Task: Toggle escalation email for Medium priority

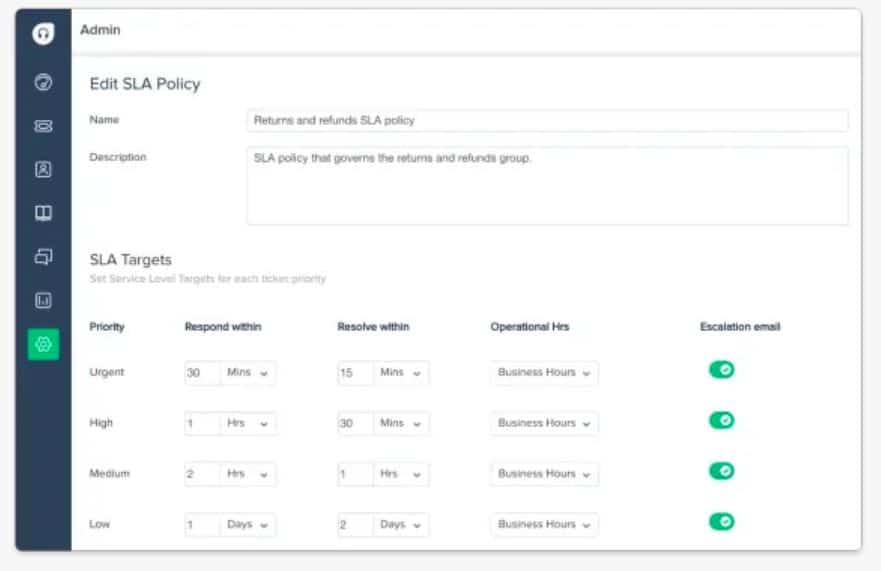Action: pos(721,471)
